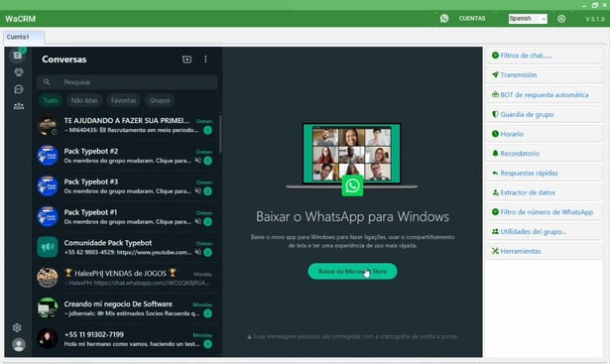Click the WhatsApp logo icon beside CUENTAS
The width and height of the screenshot is (610, 364).
(444, 18)
